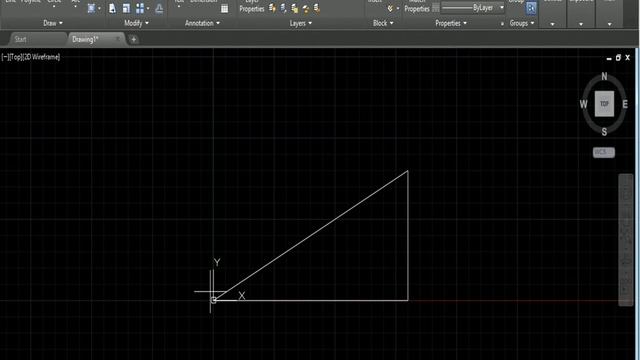Expand the Annotation panel dropdown
Viewport: 640px width, 360px height.
[202, 23]
